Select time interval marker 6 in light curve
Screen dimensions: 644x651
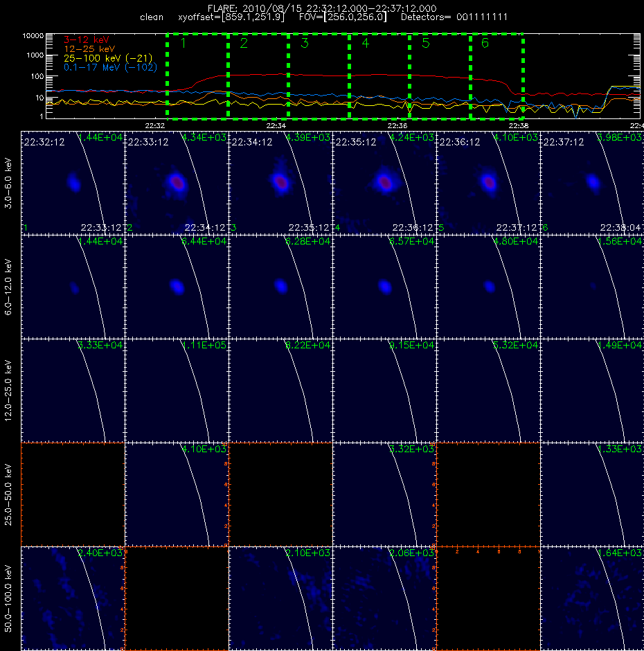point(485,43)
